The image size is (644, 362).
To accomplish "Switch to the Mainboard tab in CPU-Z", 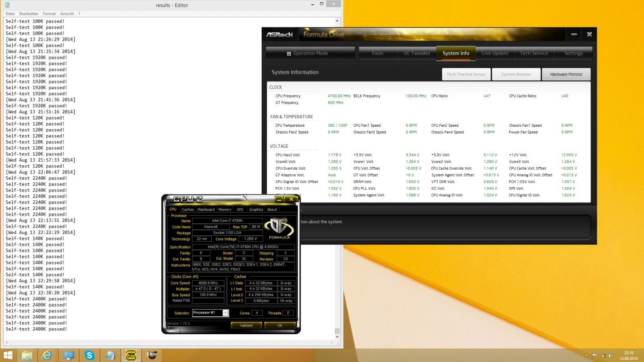I will click(x=206, y=209).
